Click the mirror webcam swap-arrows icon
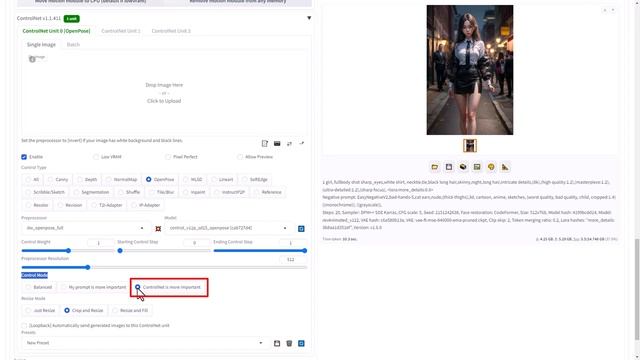 coord(289,143)
